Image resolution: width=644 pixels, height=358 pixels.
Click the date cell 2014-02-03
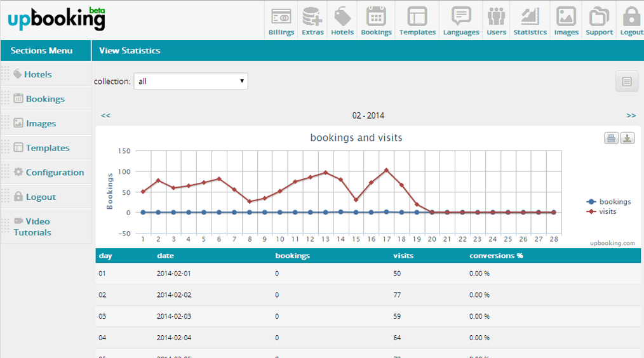tap(174, 316)
